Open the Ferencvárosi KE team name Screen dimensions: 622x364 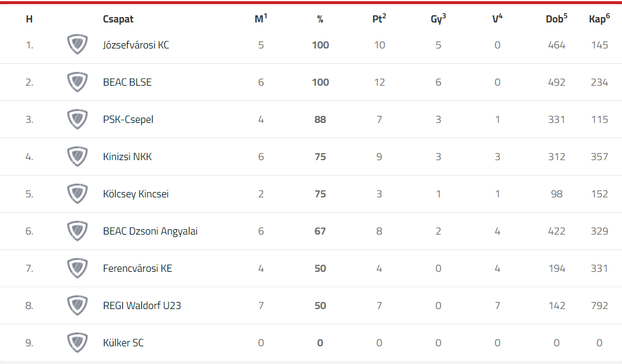(x=137, y=268)
